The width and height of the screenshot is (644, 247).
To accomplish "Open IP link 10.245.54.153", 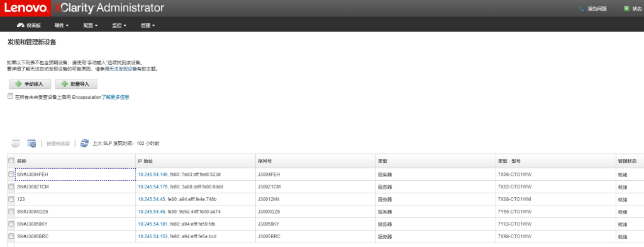I will pyautogui.click(x=153, y=236).
